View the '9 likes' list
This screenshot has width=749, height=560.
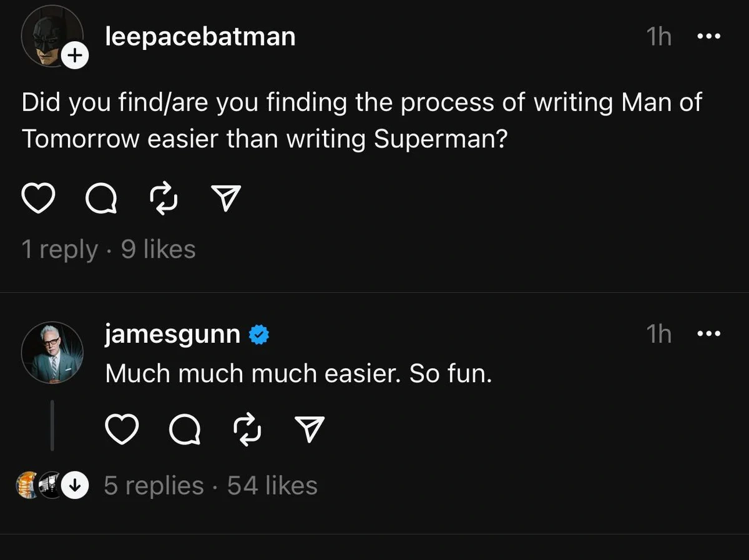158,250
